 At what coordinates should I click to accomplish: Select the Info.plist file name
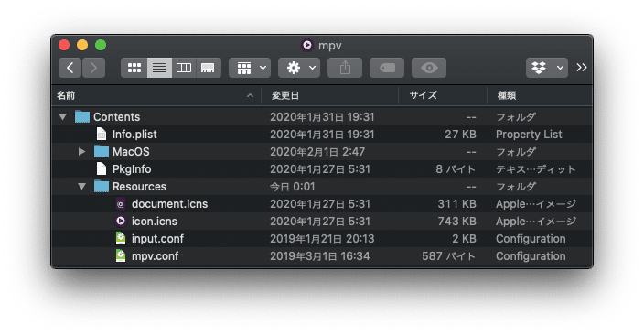pos(134,135)
